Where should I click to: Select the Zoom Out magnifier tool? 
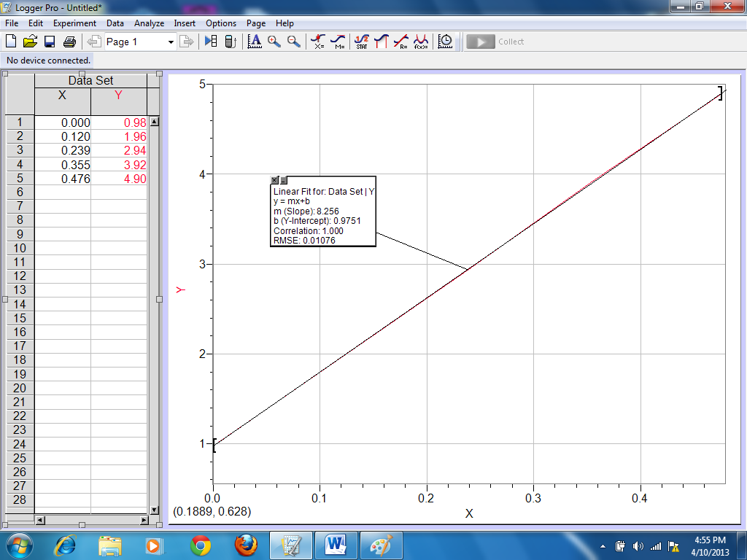coord(293,42)
